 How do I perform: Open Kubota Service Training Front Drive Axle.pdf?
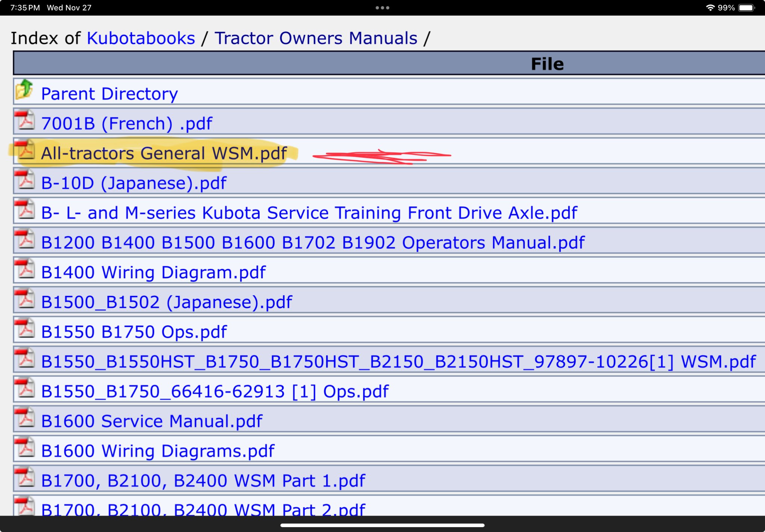(x=309, y=213)
